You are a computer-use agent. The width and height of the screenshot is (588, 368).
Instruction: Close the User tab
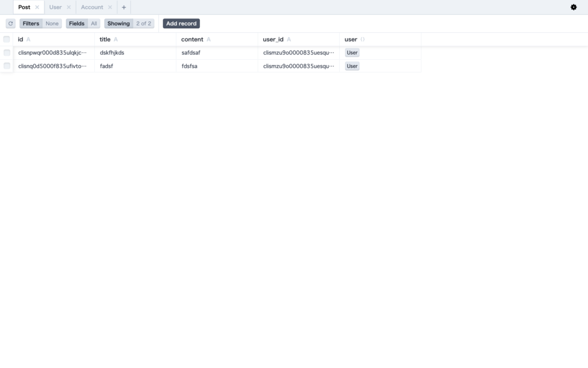click(x=69, y=7)
